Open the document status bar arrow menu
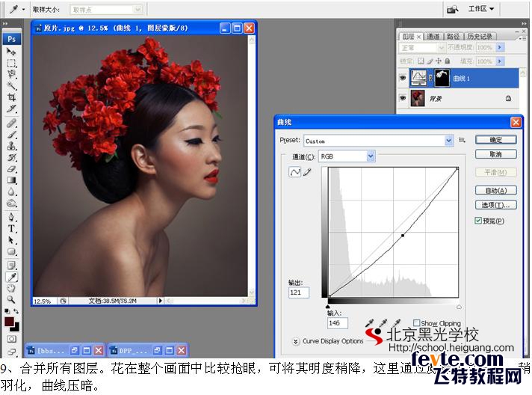The width and height of the screenshot is (532, 395). coord(160,301)
